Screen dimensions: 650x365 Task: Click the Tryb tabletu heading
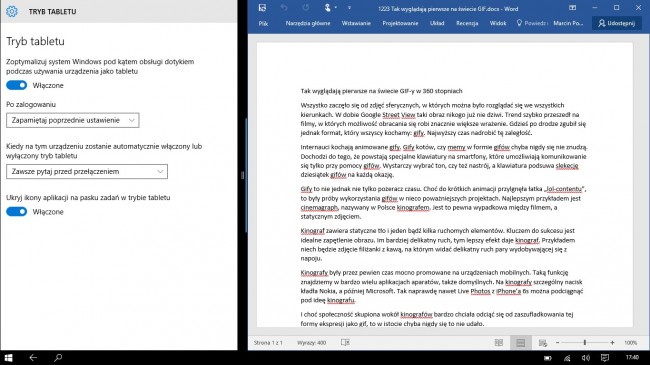35,41
